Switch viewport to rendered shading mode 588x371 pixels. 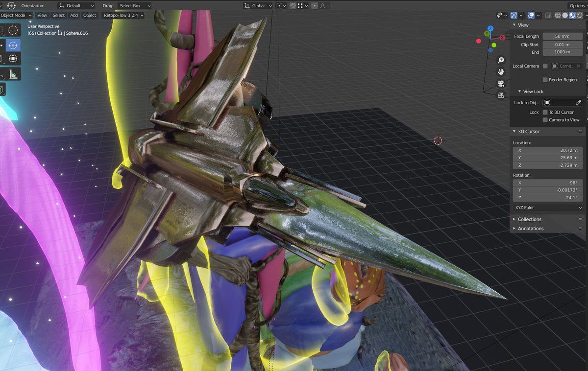click(x=580, y=15)
